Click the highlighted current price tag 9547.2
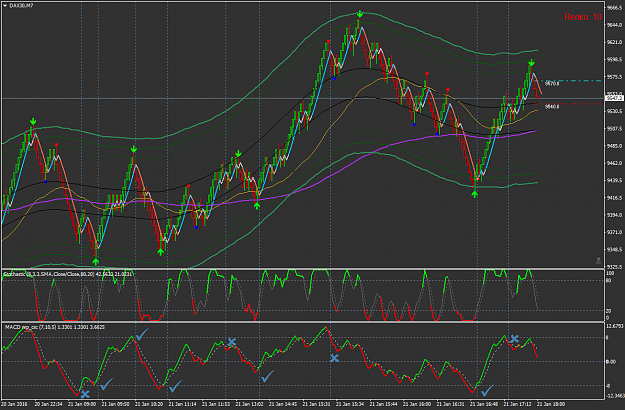This screenshot has height=410, width=625. pyautogui.click(x=614, y=98)
